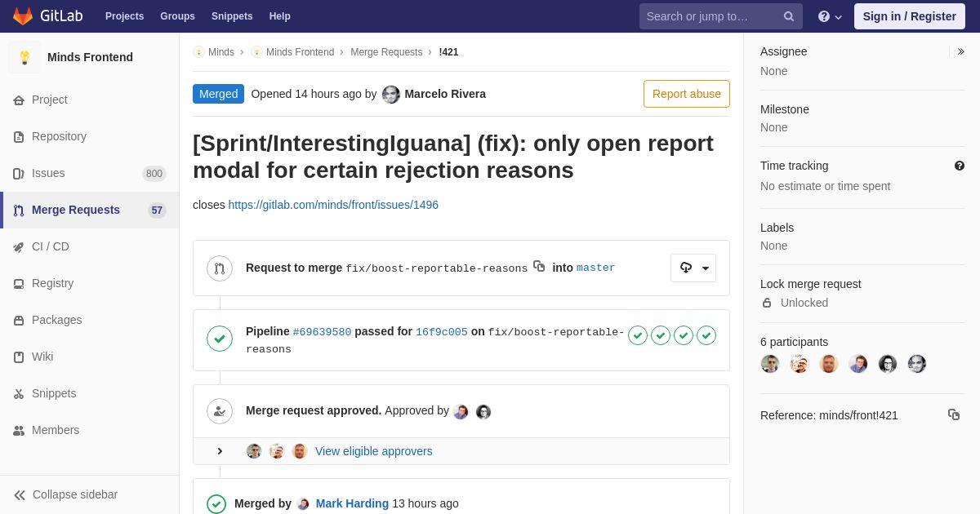
Task: Click the time tracking help icon
Action: [x=960, y=166]
